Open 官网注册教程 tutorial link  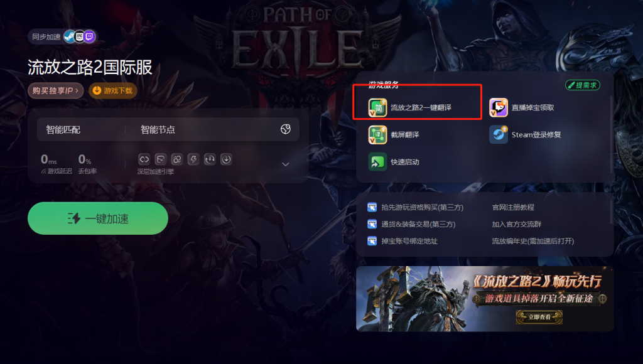[513, 207]
